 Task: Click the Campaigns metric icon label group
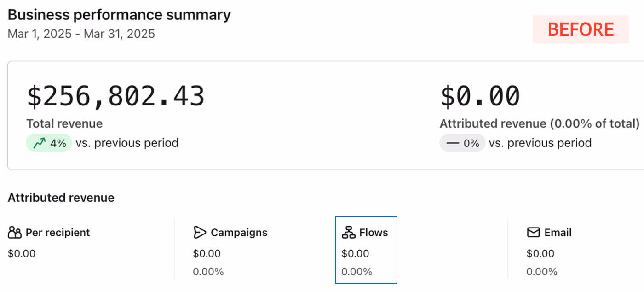pos(230,233)
